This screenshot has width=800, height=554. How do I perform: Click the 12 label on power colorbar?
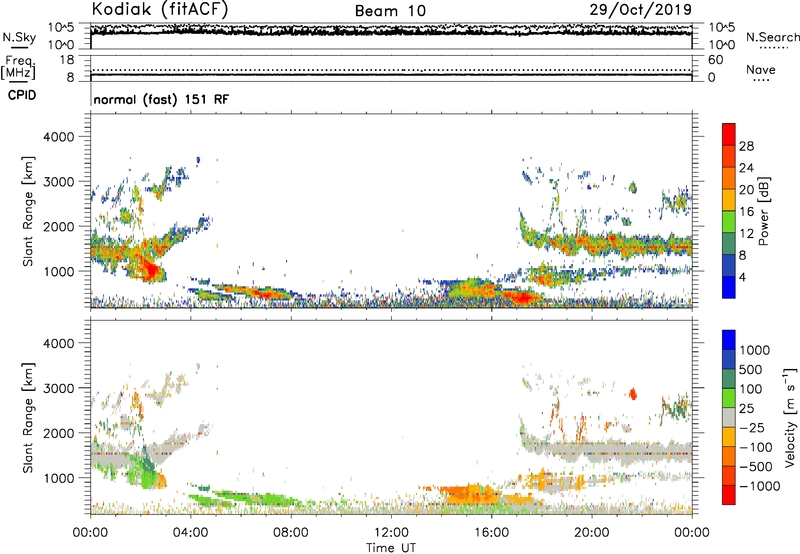coord(746,234)
